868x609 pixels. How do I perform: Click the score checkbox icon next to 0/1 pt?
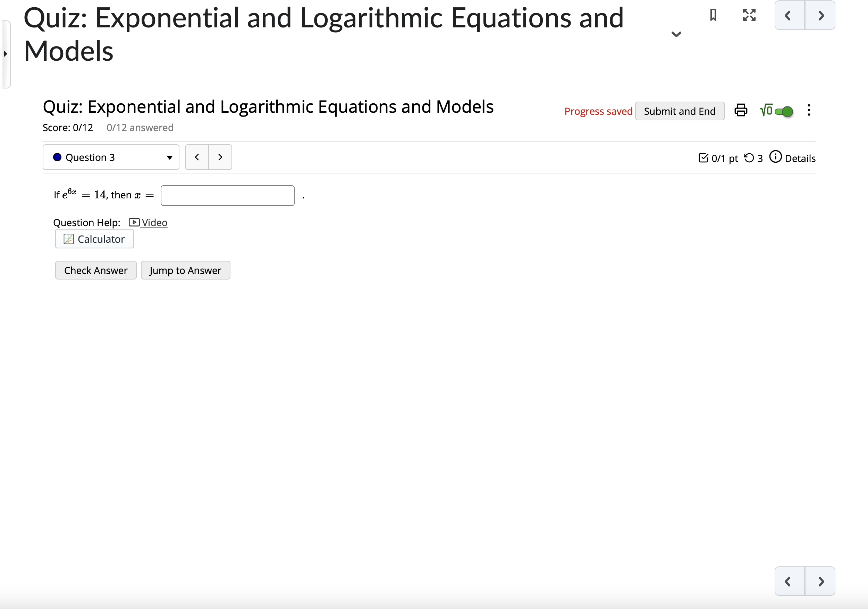pos(703,157)
